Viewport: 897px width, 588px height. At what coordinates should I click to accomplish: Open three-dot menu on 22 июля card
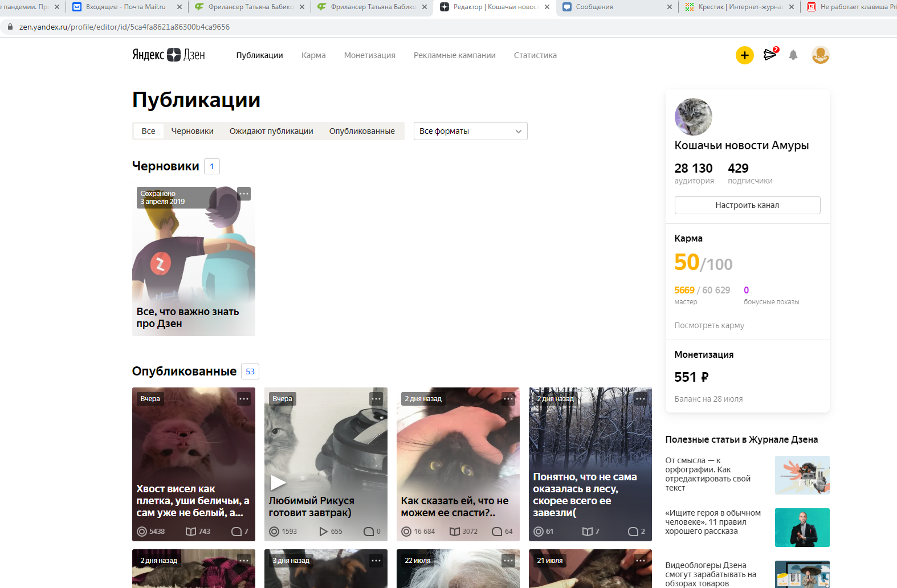[x=508, y=561]
